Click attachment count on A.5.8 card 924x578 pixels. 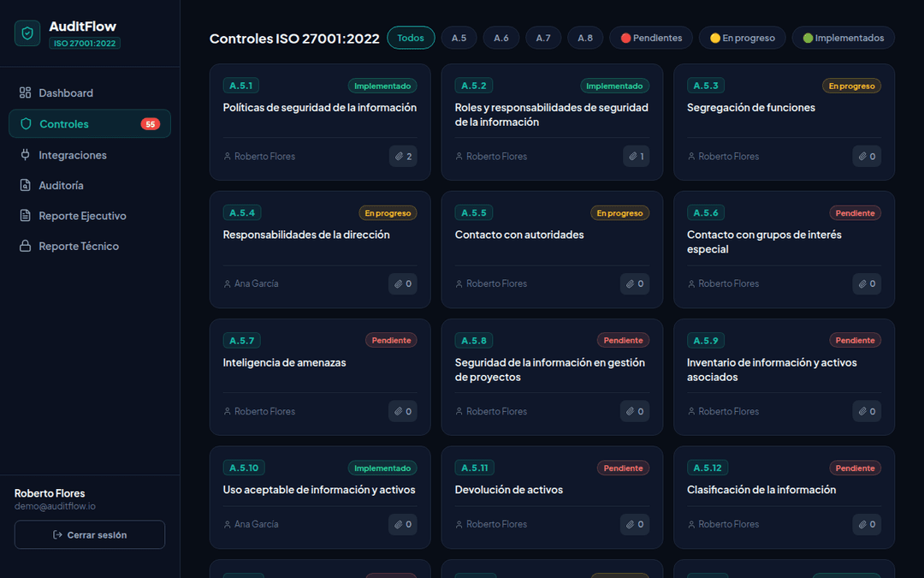click(x=635, y=411)
